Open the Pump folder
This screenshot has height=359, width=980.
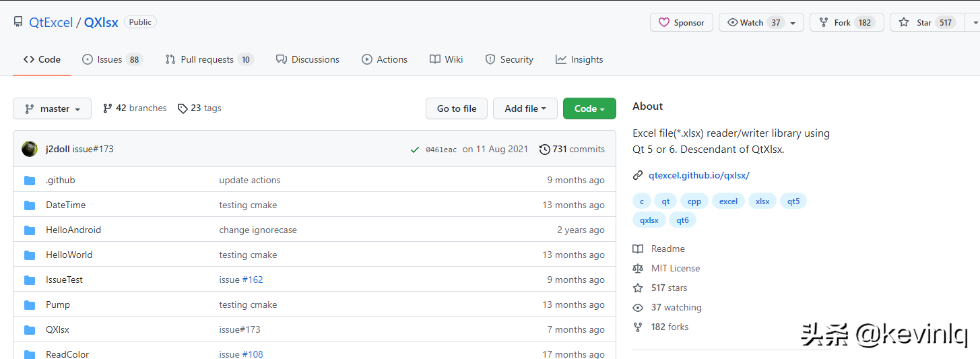(58, 304)
